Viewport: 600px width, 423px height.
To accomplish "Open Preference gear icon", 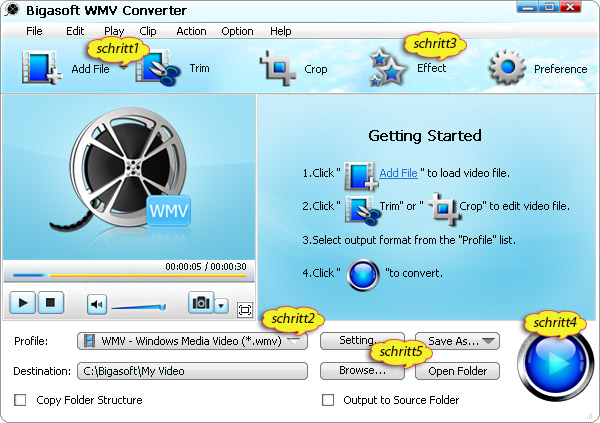I will pyautogui.click(x=507, y=68).
